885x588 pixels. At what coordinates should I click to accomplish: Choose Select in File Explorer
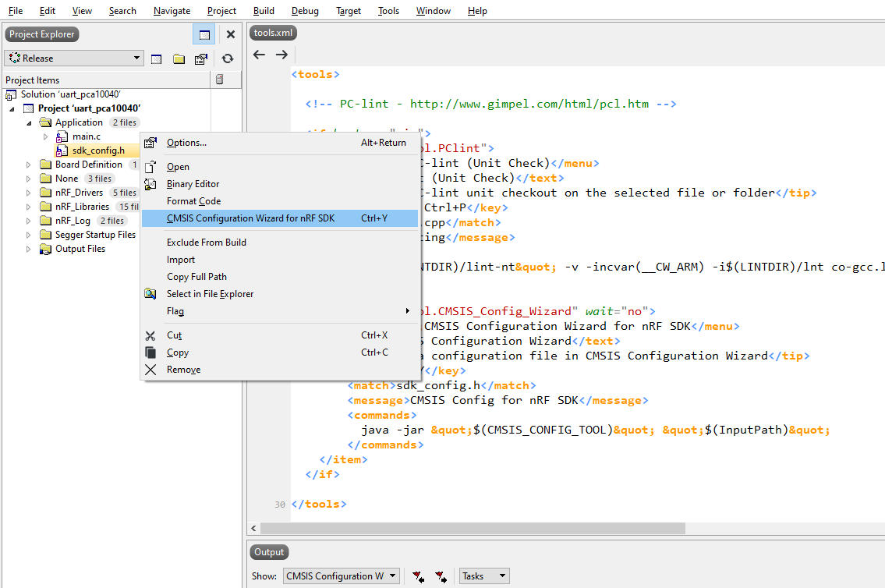pyautogui.click(x=280, y=294)
